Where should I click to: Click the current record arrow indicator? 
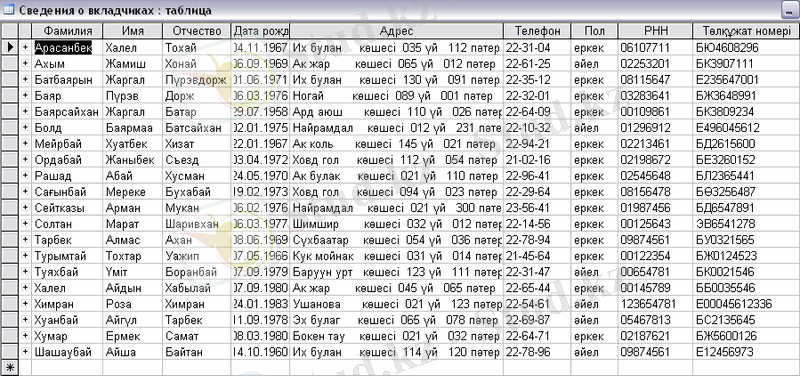(10, 47)
